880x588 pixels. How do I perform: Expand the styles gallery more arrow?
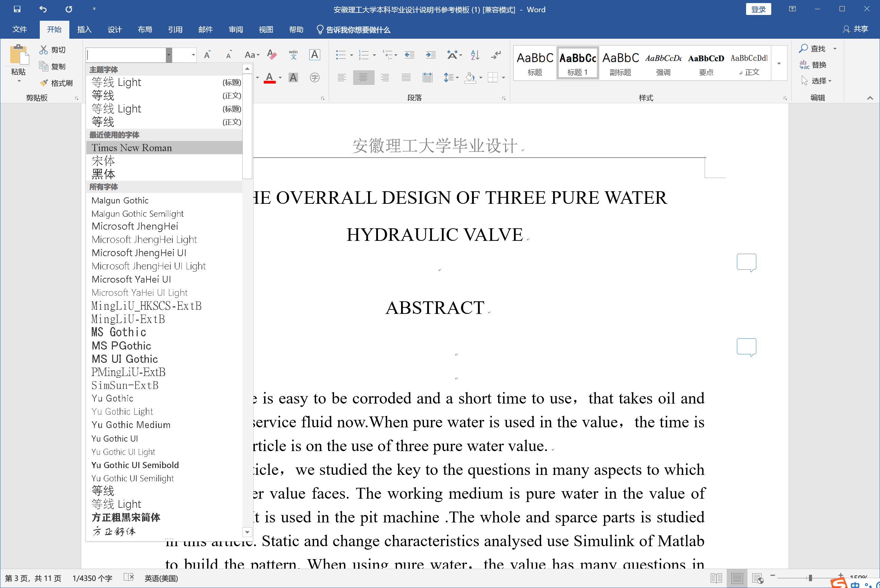pyautogui.click(x=779, y=64)
